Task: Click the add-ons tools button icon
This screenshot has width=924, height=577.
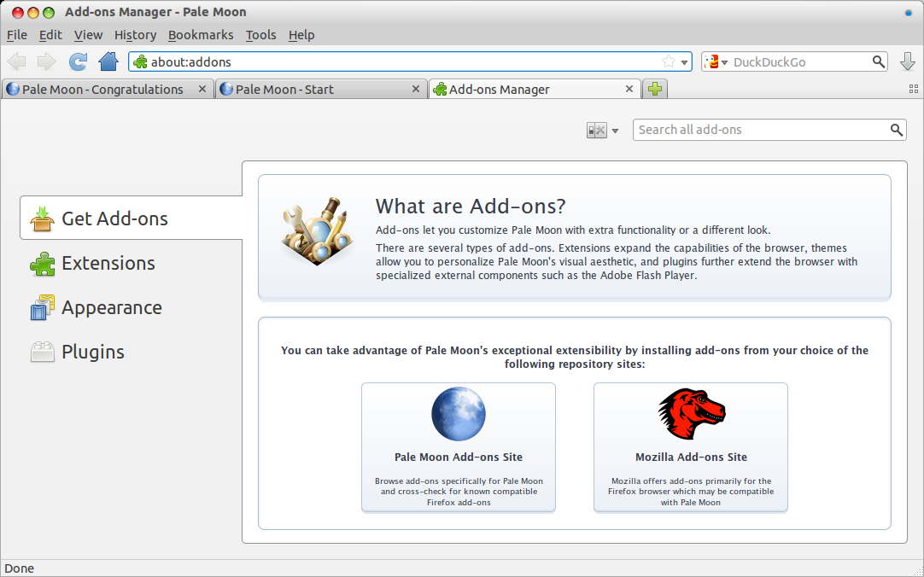Action: point(596,130)
